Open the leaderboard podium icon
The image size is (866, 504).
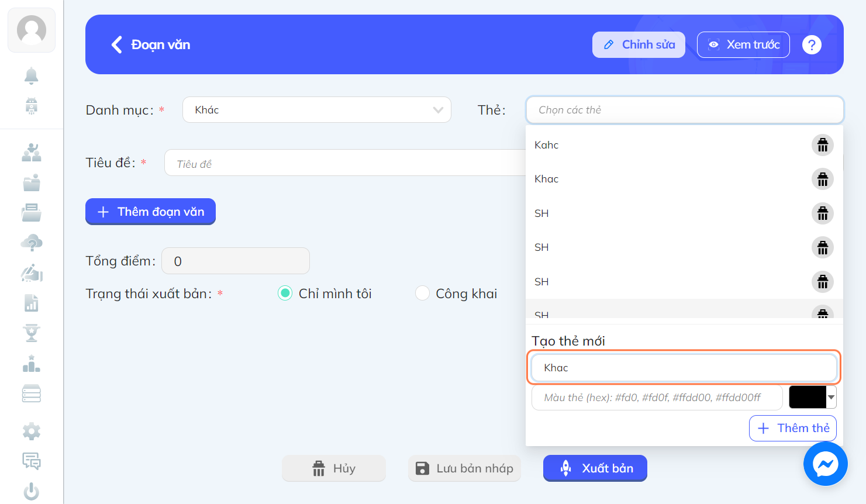click(x=32, y=364)
